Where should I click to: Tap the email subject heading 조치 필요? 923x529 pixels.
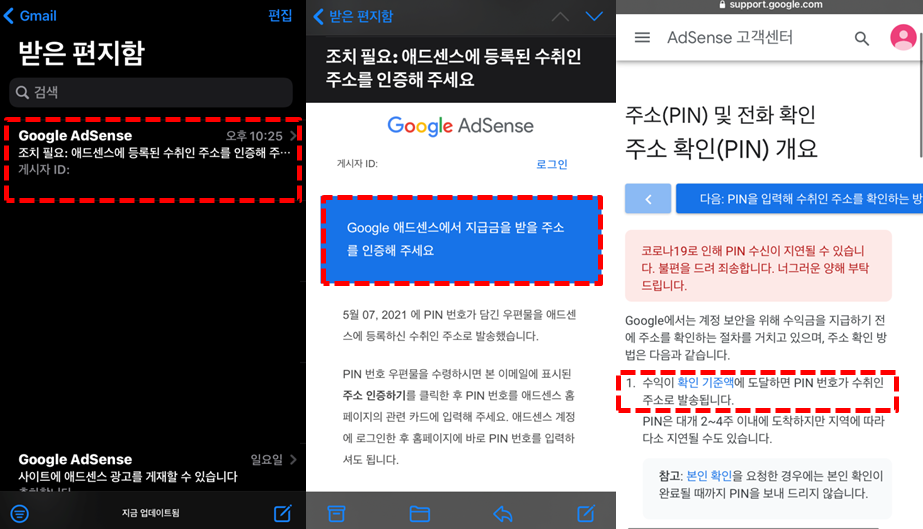[453, 68]
